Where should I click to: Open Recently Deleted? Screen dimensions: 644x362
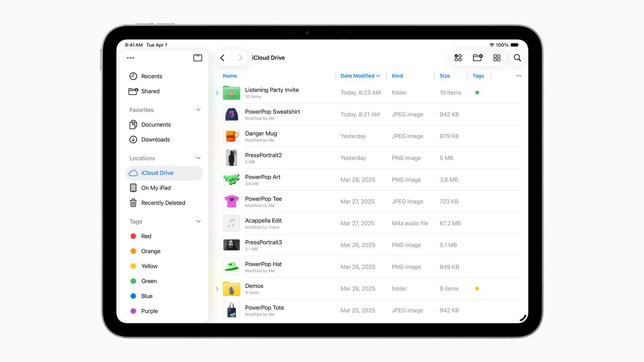(163, 203)
